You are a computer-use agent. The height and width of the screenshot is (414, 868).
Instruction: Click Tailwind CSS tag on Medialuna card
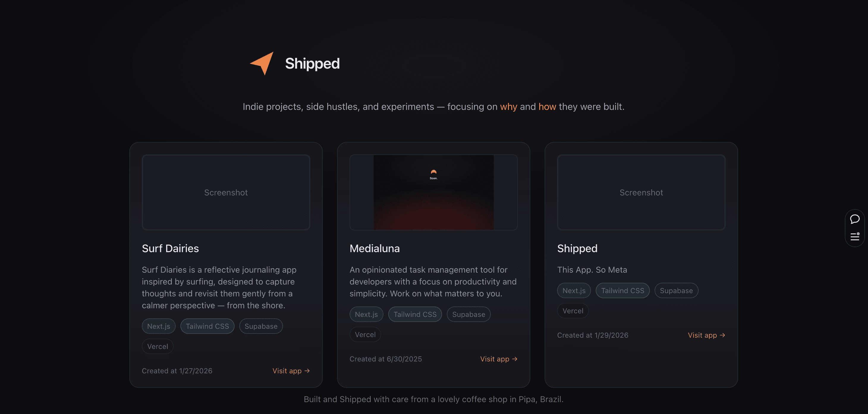(x=415, y=315)
